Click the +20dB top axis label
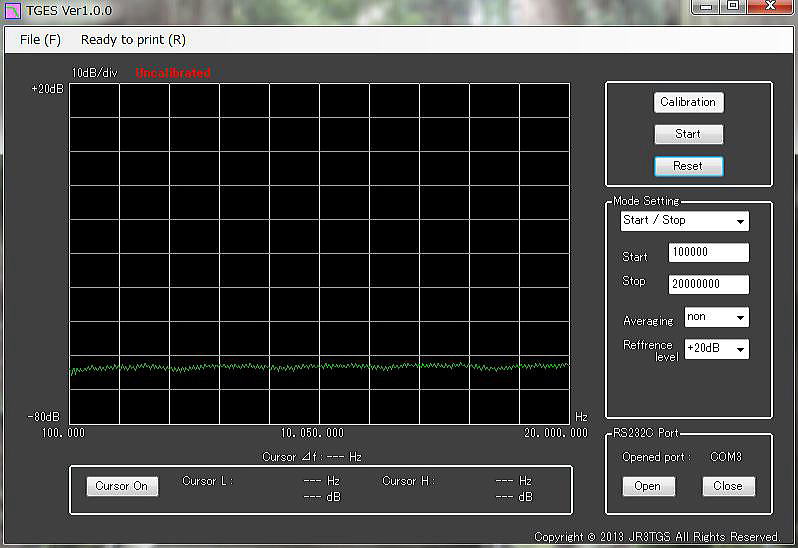Image resolution: width=798 pixels, height=548 pixels. click(x=47, y=89)
